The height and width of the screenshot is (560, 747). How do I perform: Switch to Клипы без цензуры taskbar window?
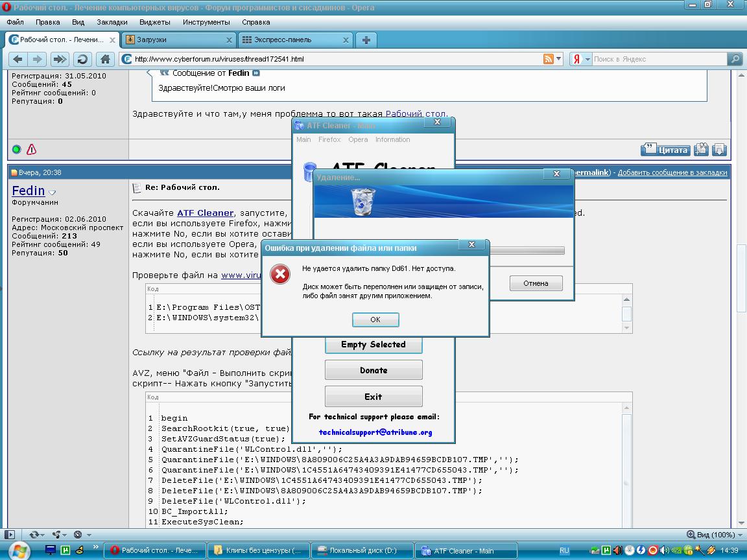tap(257, 550)
